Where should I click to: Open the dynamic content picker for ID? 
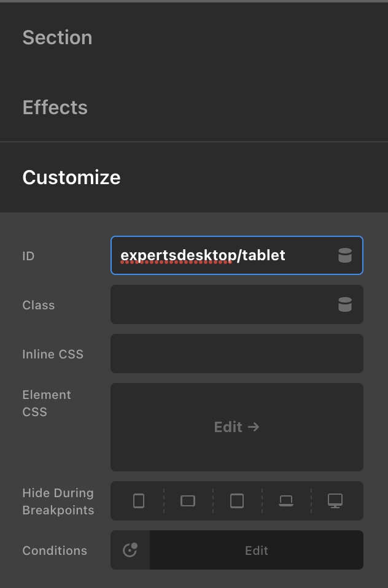(x=345, y=255)
